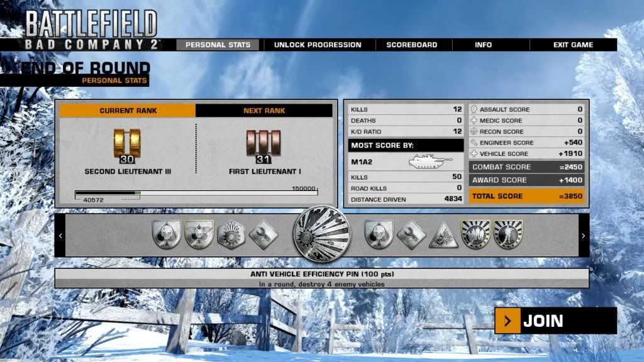Image resolution: width=644 pixels, height=362 pixels.
Task: Switch to the Scoreboard tab
Action: pos(411,45)
